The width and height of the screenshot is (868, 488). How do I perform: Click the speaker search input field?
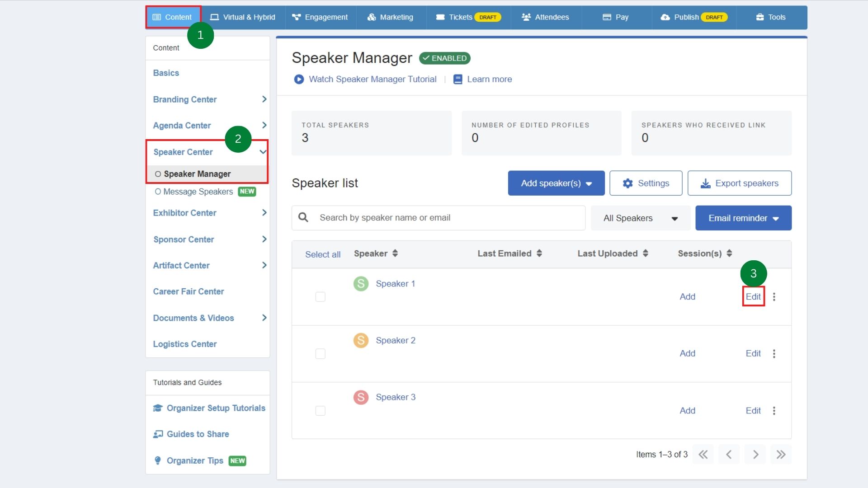[x=448, y=218]
